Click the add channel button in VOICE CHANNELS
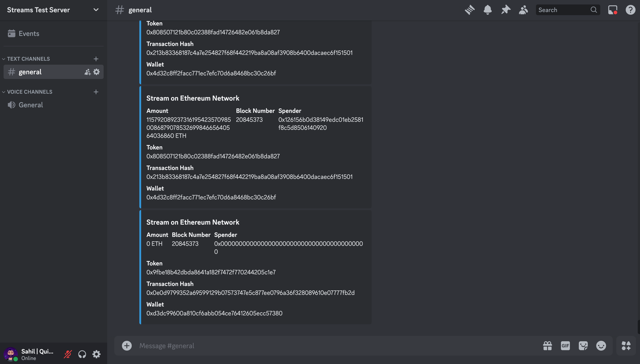This screenshot has width=640, height=364. [96, 92]
